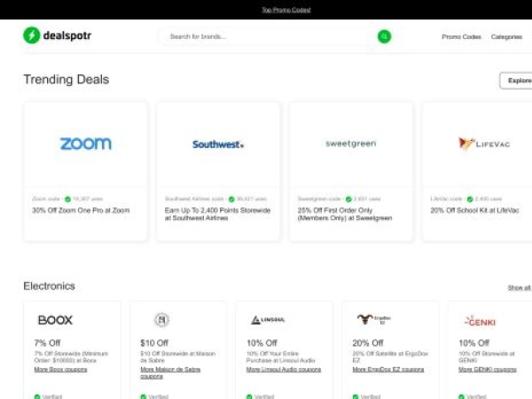Click the verified checkmark beside LifeVac code
This screenshot has width=532, height=399.
click(x=470, y=199)
